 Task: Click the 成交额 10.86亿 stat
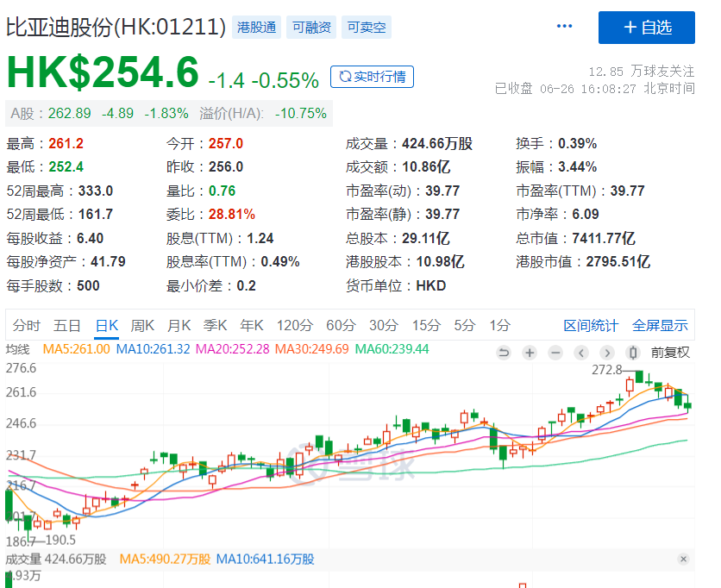398,166
